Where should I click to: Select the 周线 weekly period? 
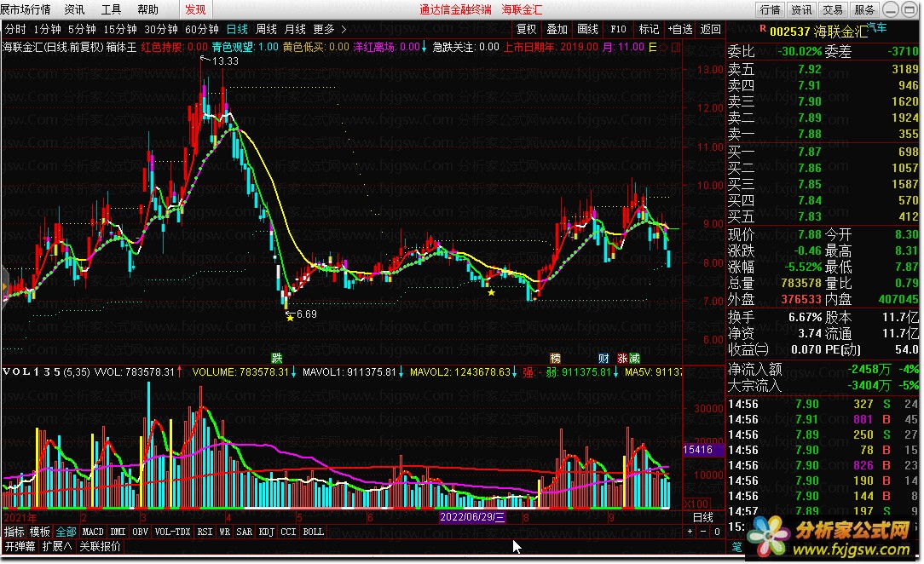coord(266,29)
